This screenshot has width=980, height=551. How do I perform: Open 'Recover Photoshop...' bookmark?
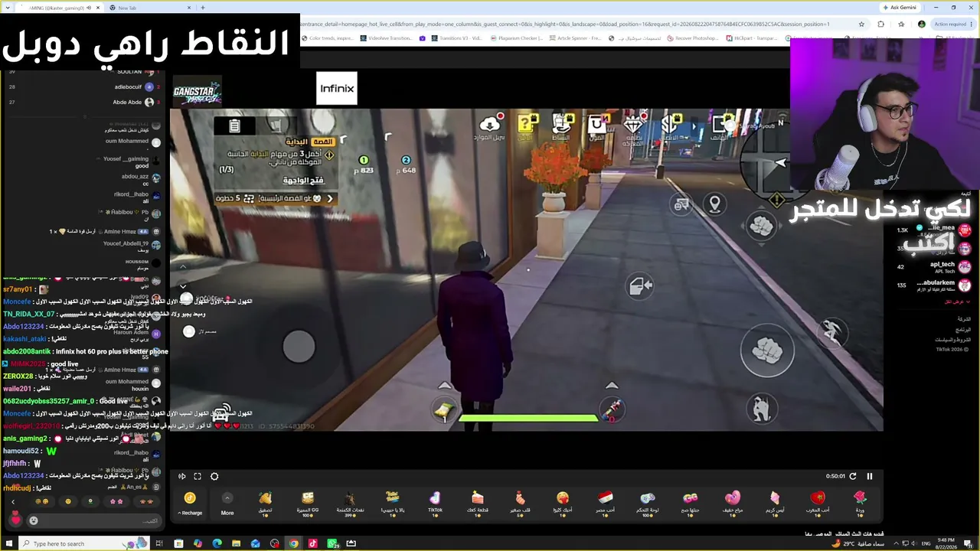click(693, 37)
